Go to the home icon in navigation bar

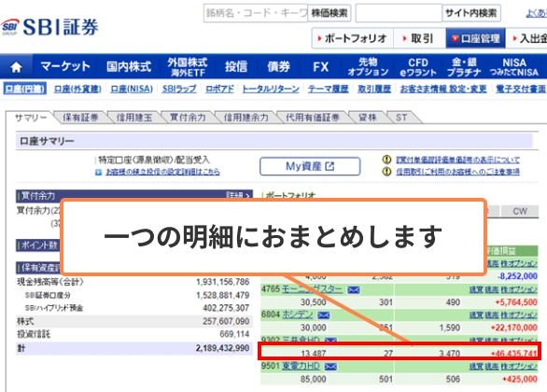(x=16, y=66)
